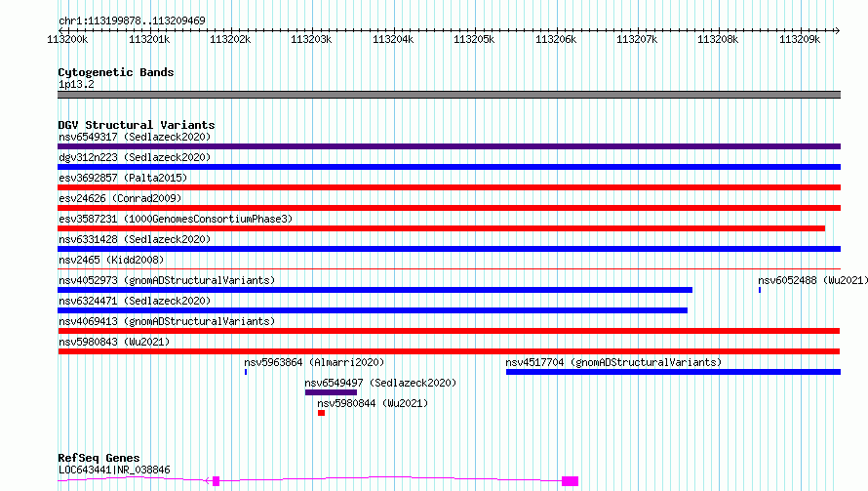Click the large magenta exon of LOC643441
Image resolution: width=868 pixels, height=491 pixels.
(571, 481)
